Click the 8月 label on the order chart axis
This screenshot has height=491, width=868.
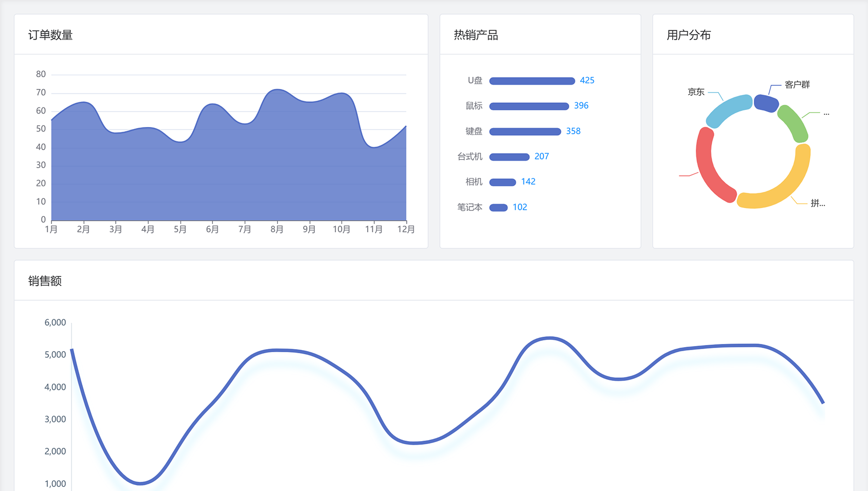[277, 229]
